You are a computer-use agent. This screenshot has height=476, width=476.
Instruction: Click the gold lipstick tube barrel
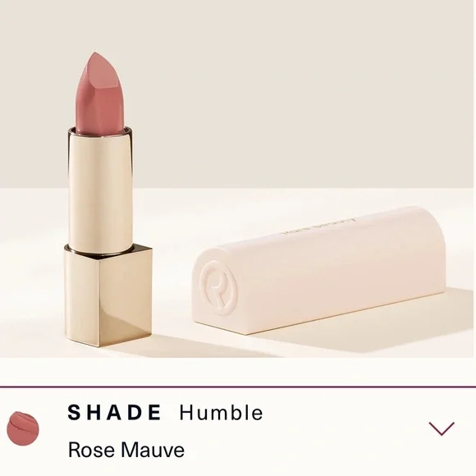click(100, 190)
